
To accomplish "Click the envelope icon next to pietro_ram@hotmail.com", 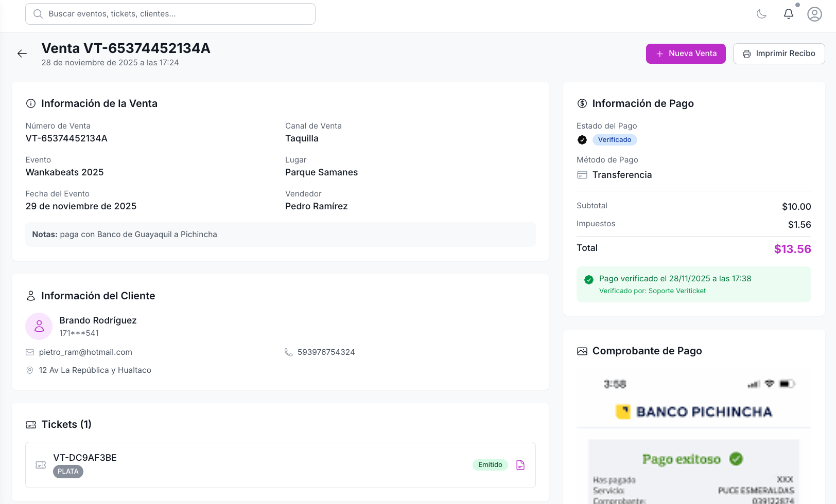I will click(29, 352).
